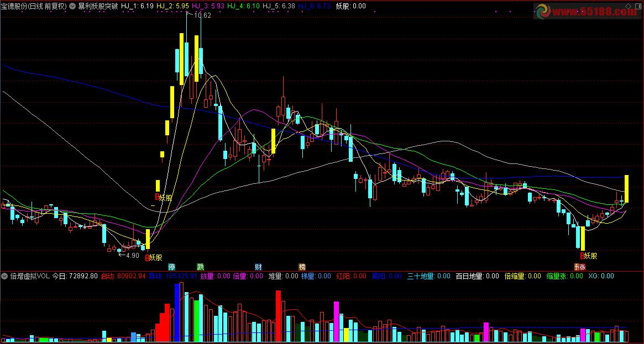
Task: Select the 放量: 0.00 label
Action: (x=215, y=276)
